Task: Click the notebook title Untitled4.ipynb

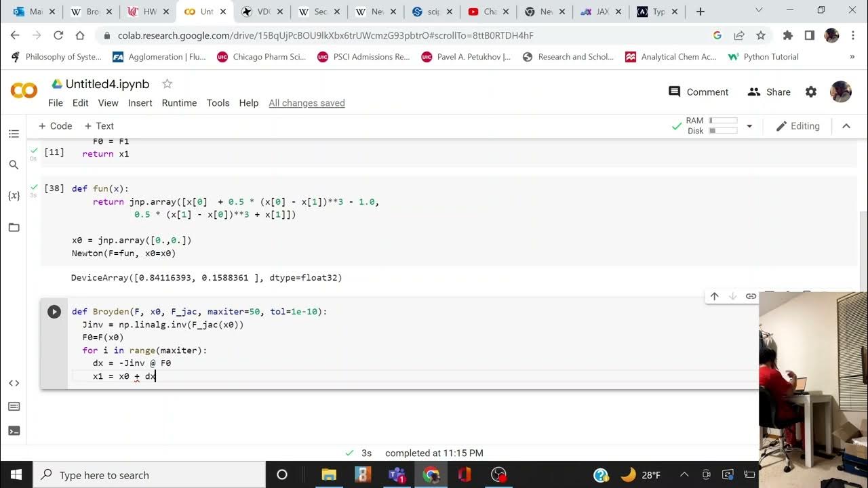Action: pos(107,84)
